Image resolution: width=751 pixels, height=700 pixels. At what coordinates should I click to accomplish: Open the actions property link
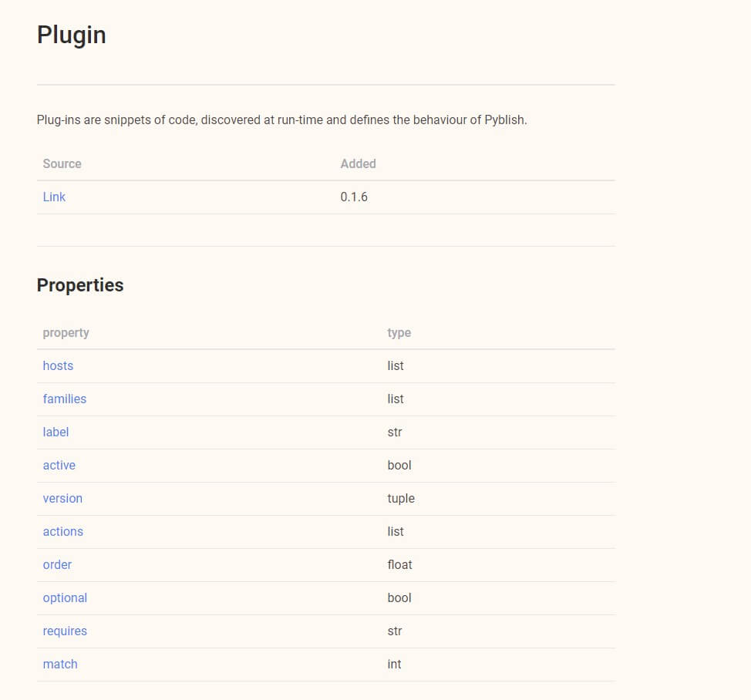click(x=62, y=531)
